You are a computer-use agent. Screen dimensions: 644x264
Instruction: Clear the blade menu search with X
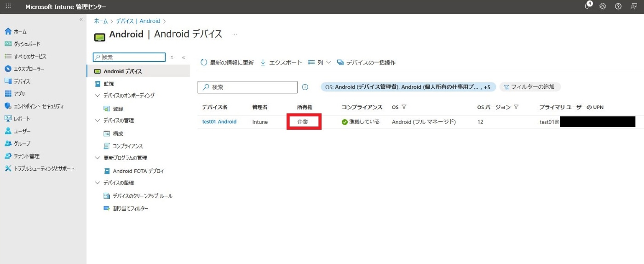click(172, 57)
